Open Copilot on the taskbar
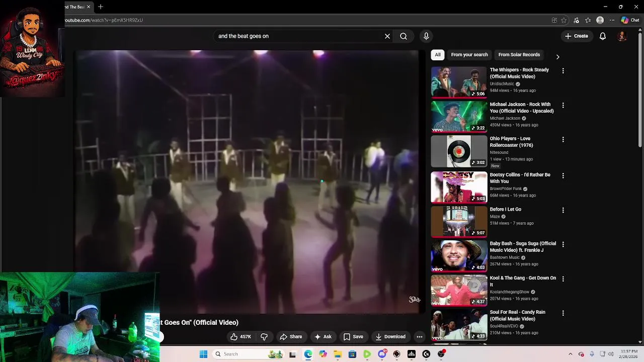The width and height of the screenshot is (644, 362). [323, 354]
